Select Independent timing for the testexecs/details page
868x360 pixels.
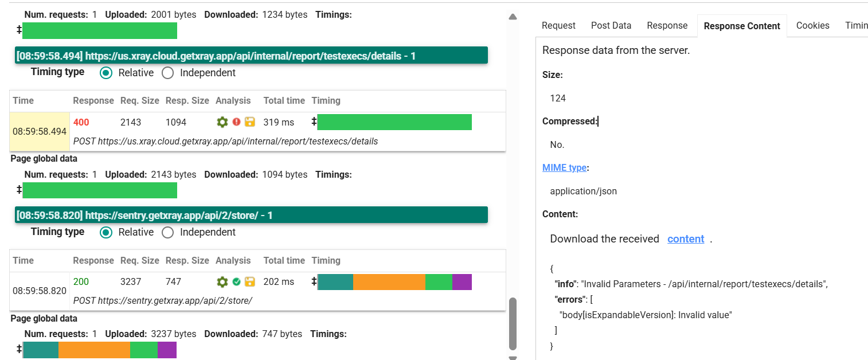167,73
